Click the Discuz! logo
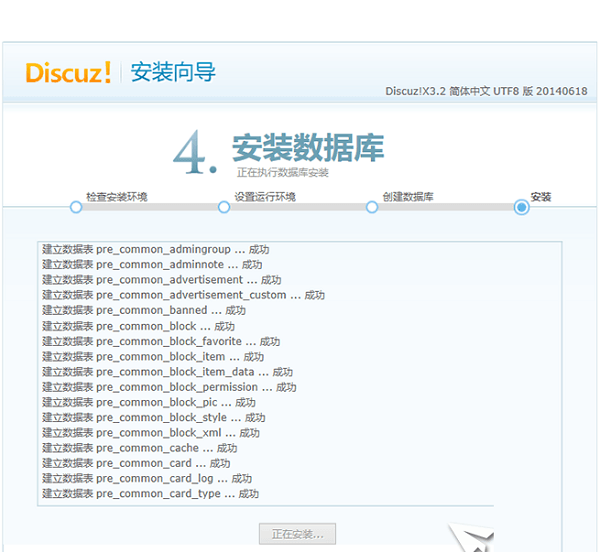 (x=68, y=72)
